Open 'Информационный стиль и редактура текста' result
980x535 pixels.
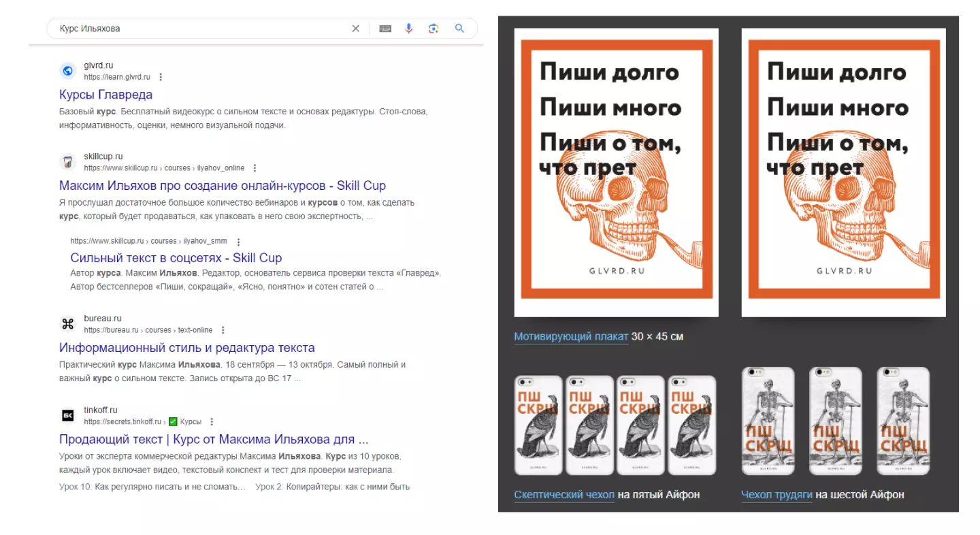coord(186,348)
